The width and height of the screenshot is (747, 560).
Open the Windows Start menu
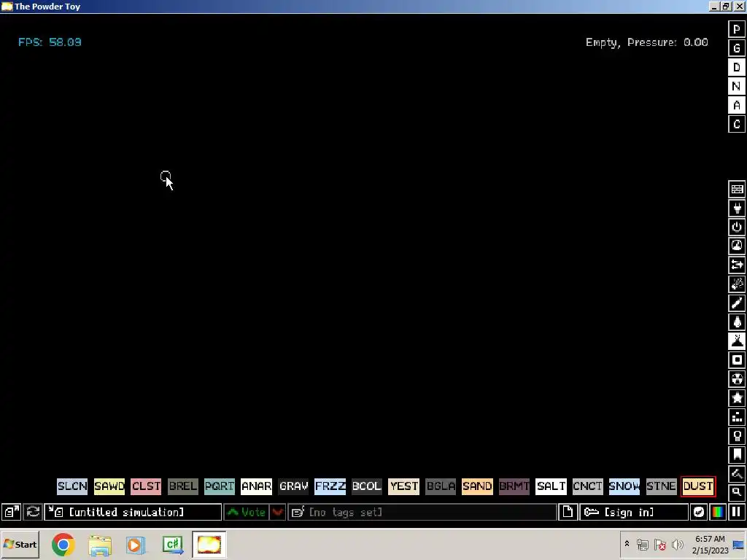coord(20,544)
